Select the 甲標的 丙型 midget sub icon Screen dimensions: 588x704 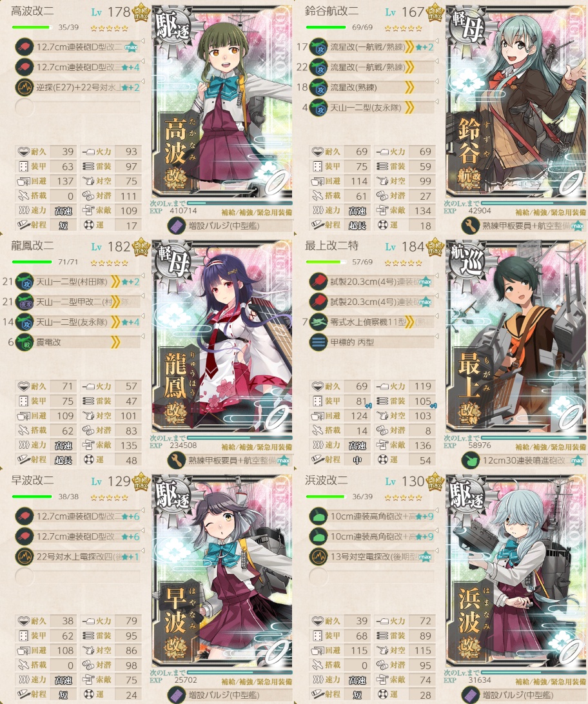click(318, 342)
